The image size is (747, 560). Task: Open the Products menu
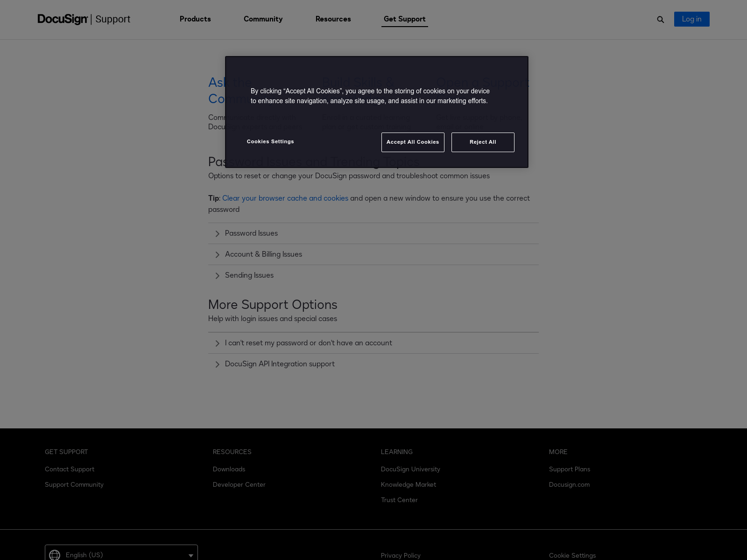coord(195,19)
